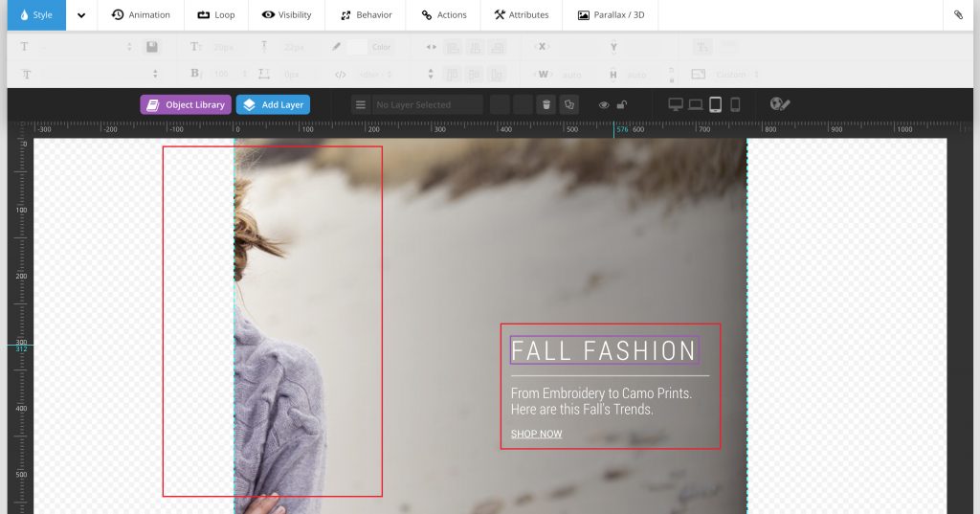The width and height of the screenshot is (980, 514).
Task: Select desktop device preview icon
Action: 676,105
